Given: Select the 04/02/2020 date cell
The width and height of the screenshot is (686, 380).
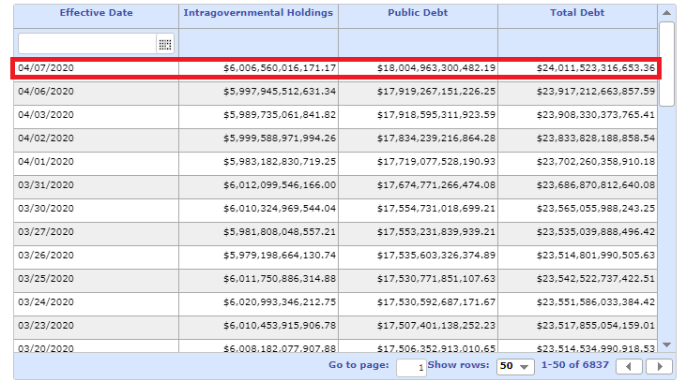Looking at the screenshot, I should click(46, 138).
